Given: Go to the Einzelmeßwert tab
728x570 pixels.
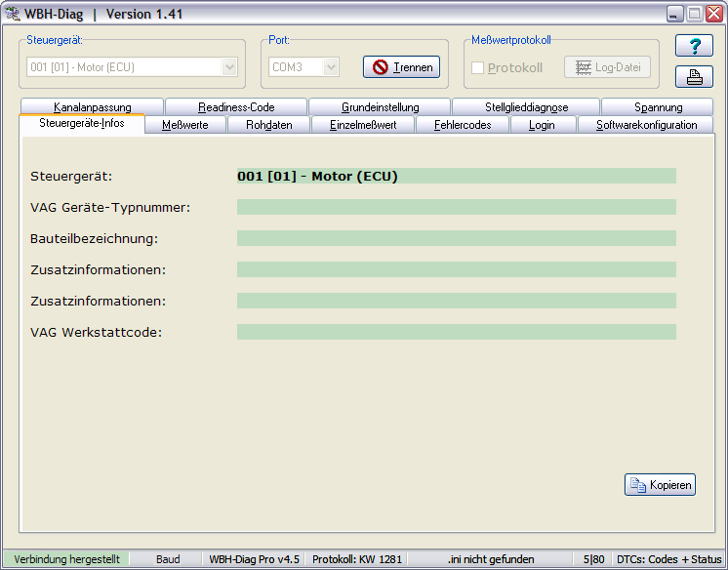Looking at the screenshot, I should pyautogui.click(x=362, y=125).
